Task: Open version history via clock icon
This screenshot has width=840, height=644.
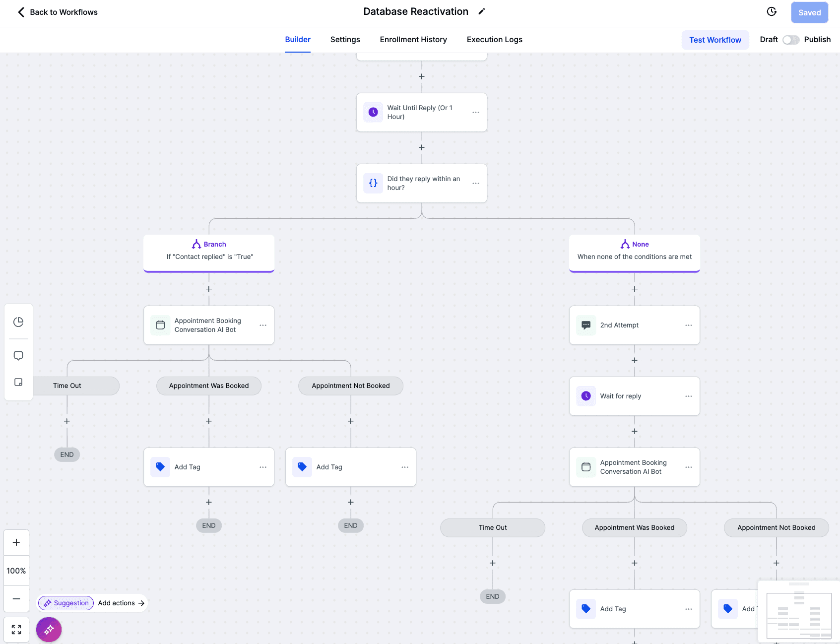Action: click(772, 11)
